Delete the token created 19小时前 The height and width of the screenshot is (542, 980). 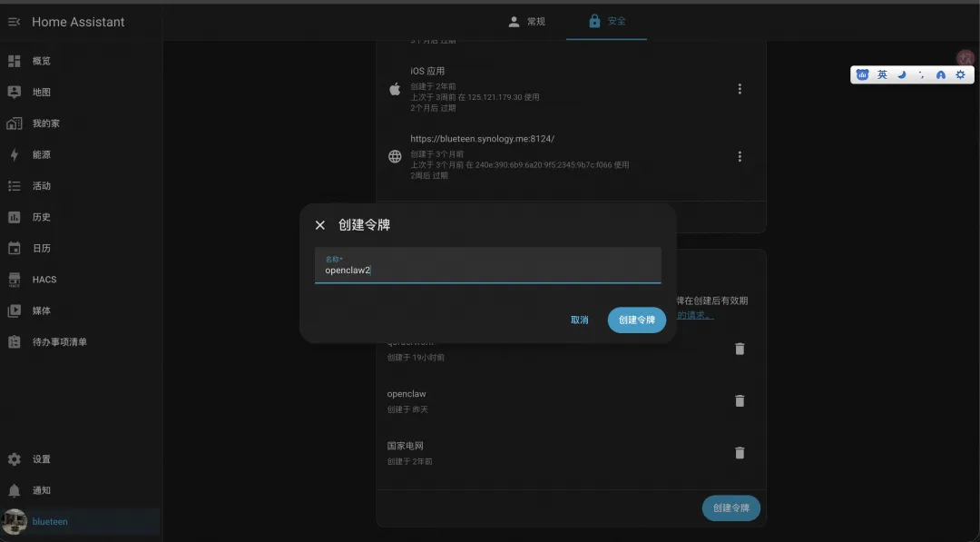740,349
